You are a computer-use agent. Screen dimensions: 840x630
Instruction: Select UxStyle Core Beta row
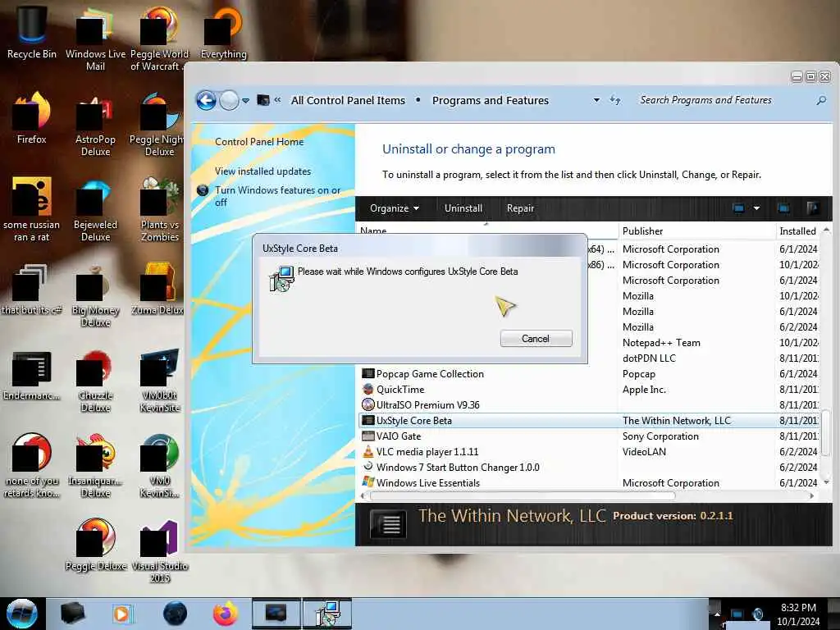point(589,421)
